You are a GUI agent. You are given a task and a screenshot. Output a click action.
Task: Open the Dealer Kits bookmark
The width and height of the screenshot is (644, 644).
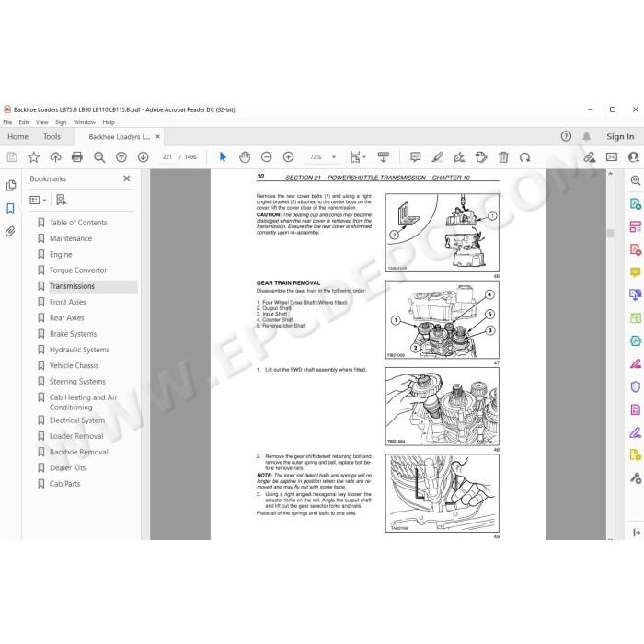click(x=67, y=467)
